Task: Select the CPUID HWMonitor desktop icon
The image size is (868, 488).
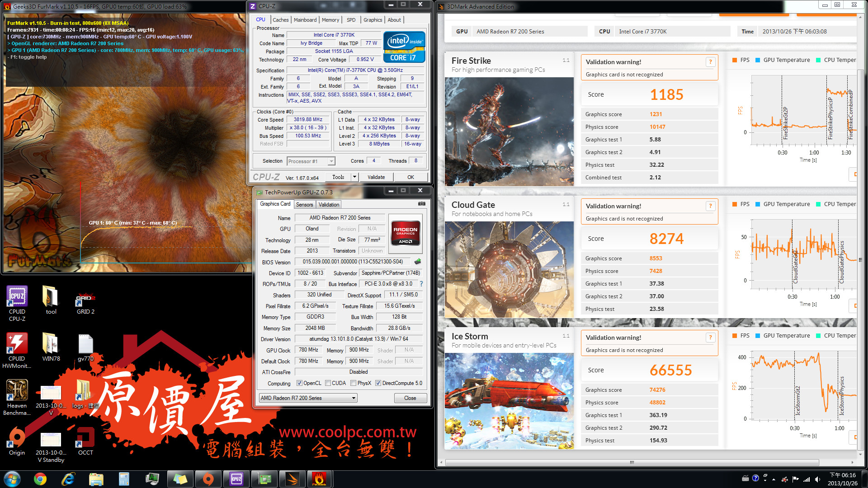Action: click(17, 351)
